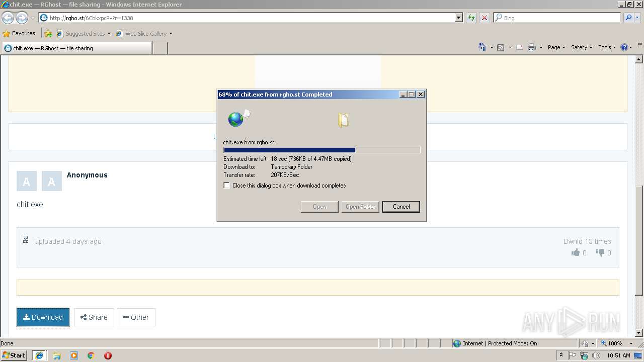This screenshot has width=644, height=362.
Task: Click the Help question mark icon
Action: [624, 47]
